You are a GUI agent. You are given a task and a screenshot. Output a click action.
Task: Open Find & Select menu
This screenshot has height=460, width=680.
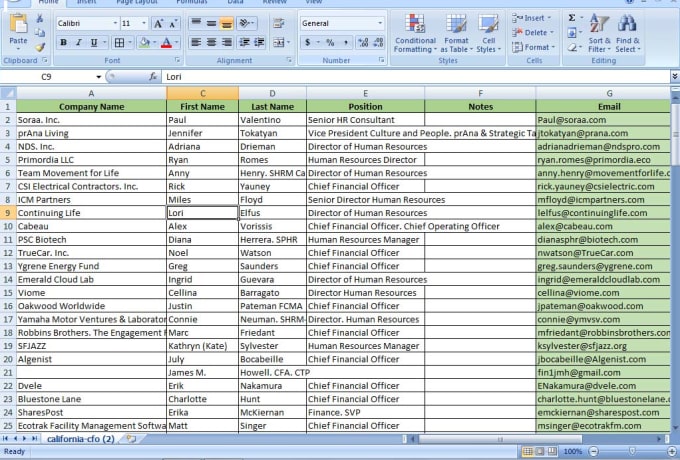(x=628, y=33)
